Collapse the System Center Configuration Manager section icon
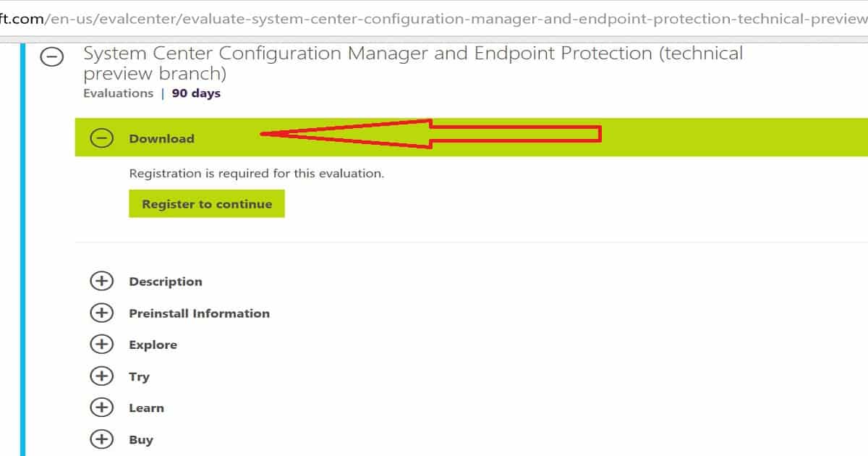The image size is (868, 456). click(51, 57)
